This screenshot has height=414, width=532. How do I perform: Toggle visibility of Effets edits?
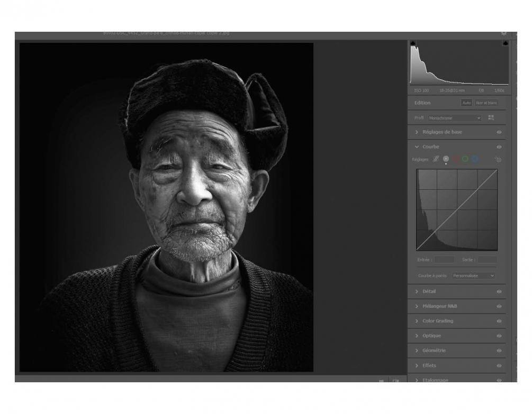[499, 366]
